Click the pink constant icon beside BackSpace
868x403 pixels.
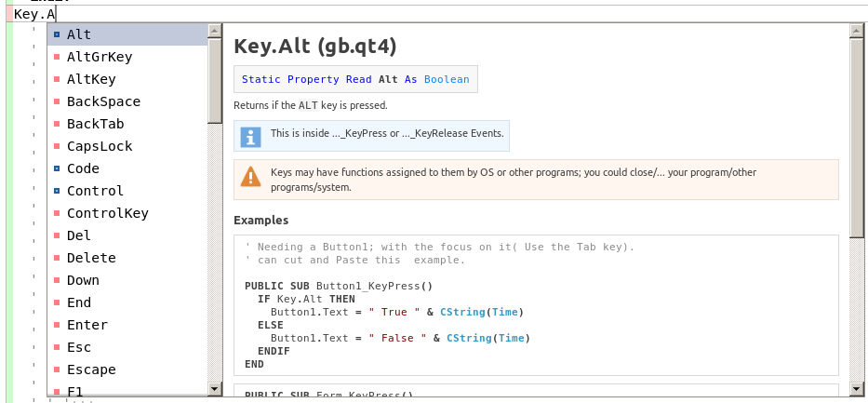57,101
